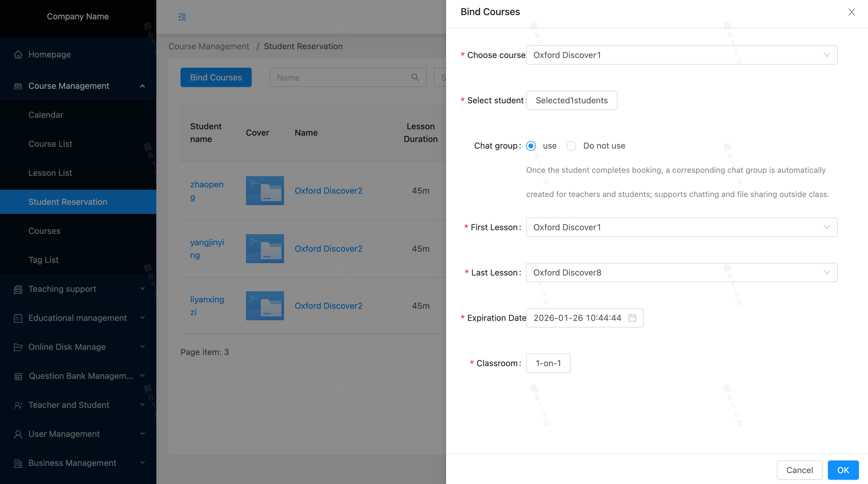The height and width of the screenshot is (484, 868).
Task: Click the OK button
Action: (x=843, y=470)
